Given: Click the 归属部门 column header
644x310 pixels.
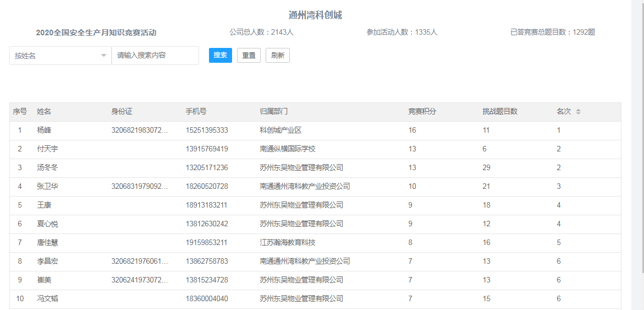Looking at the screenshot, I should (274, 112).
